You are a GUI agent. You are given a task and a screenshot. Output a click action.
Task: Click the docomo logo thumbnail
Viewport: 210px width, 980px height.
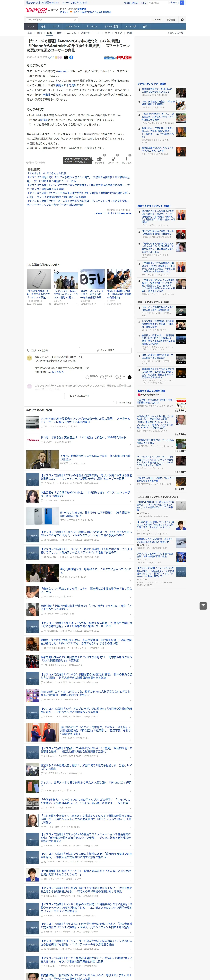[33, 440]
